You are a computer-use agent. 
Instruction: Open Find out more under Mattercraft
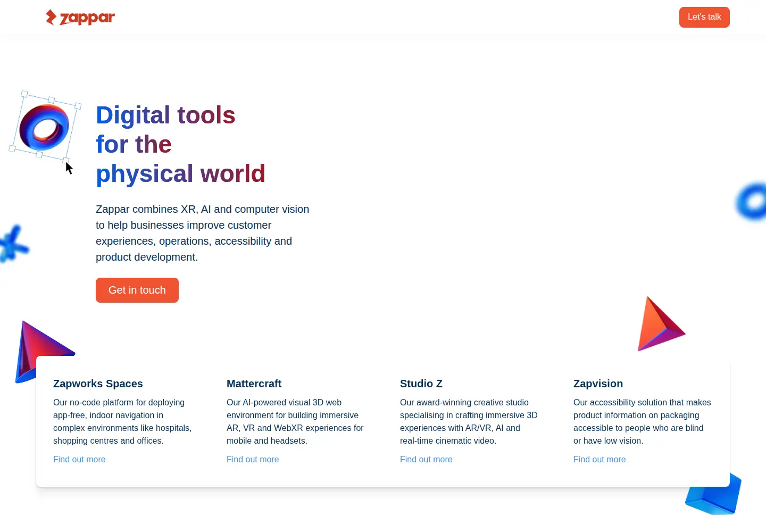click(x=253, y=459)
